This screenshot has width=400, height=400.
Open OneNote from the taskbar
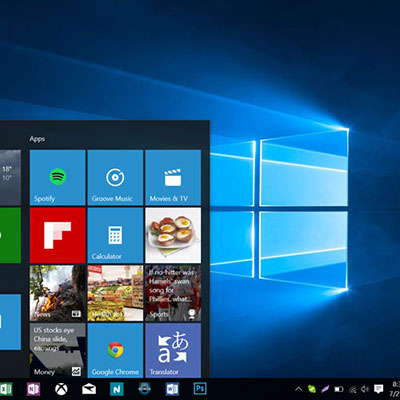[33, 389]
